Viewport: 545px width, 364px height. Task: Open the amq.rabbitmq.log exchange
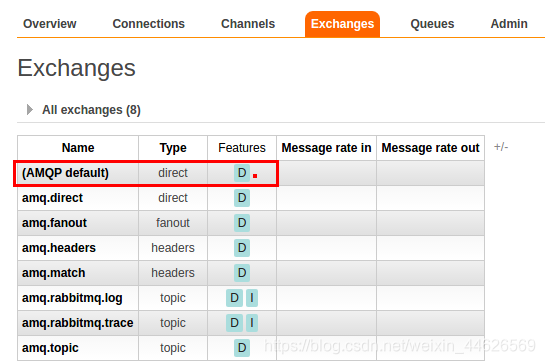72,298
